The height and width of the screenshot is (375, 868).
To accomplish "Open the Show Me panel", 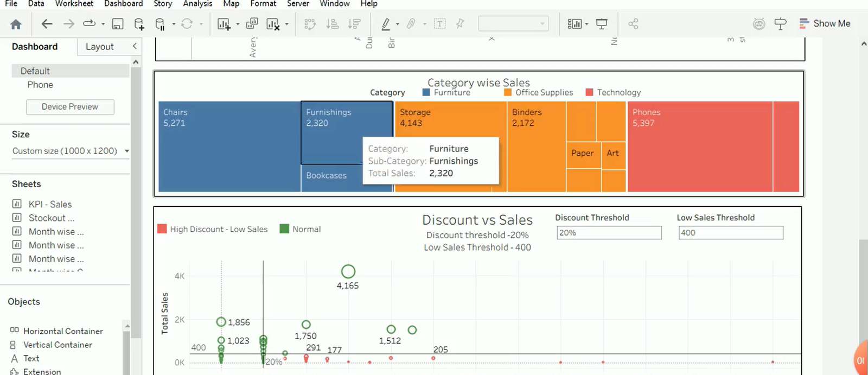I will (825, 23).
